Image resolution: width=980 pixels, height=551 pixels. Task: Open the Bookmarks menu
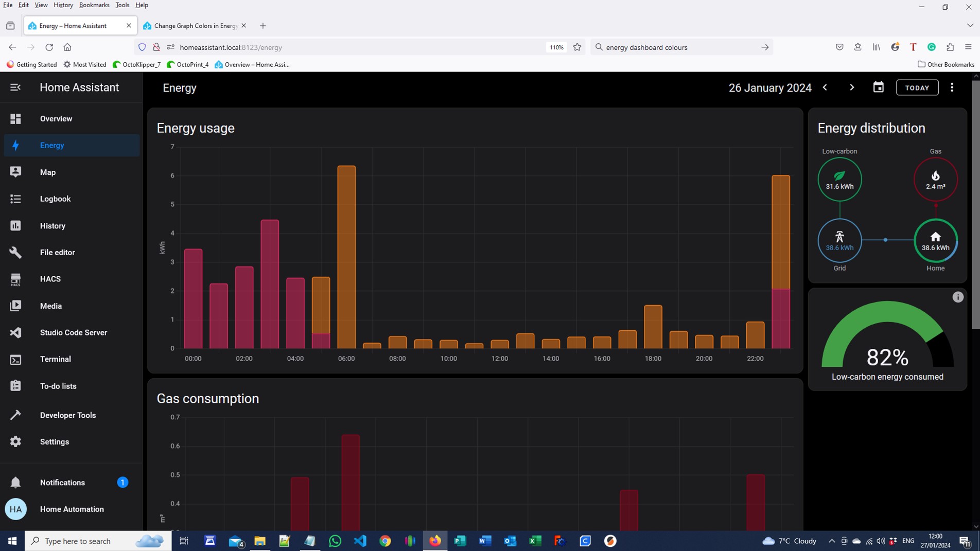[94, 5]
